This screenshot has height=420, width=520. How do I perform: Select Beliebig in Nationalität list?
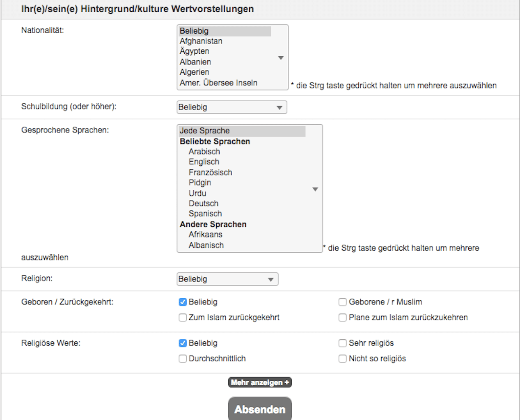pos(225,31)
